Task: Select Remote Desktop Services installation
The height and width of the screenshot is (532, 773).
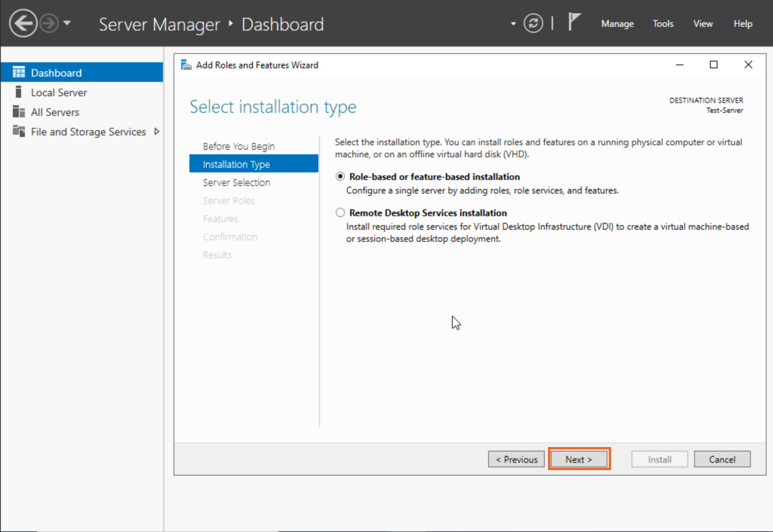Action: [x=340, y=212]
